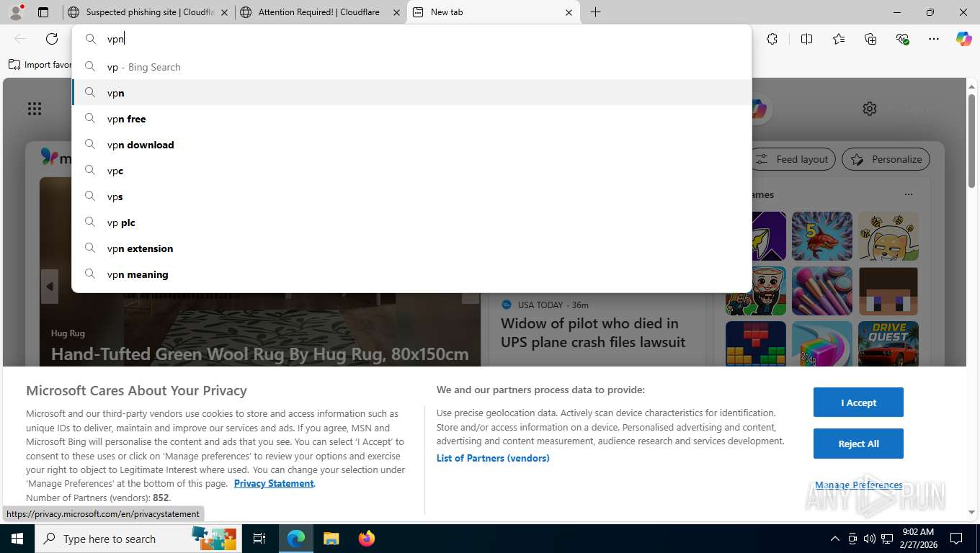Select the "vp plc" suggestion
The image size is (980, 553).
click(x=411, y=222)
